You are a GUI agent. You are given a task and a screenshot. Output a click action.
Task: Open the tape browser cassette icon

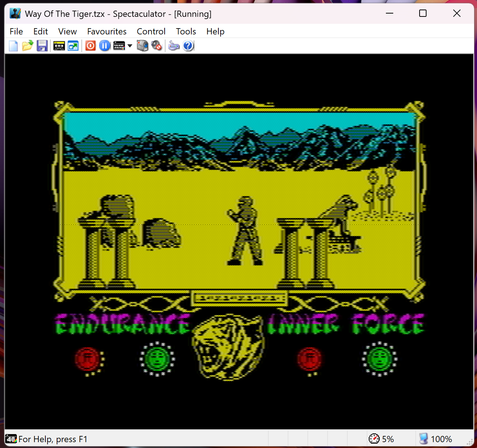(59, 46)
